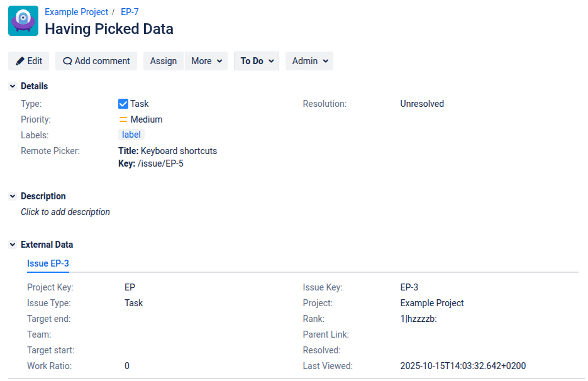Screen dimensions: 588x381
Task: Select the Issue EP-3 tab
Action: (48, 263)
